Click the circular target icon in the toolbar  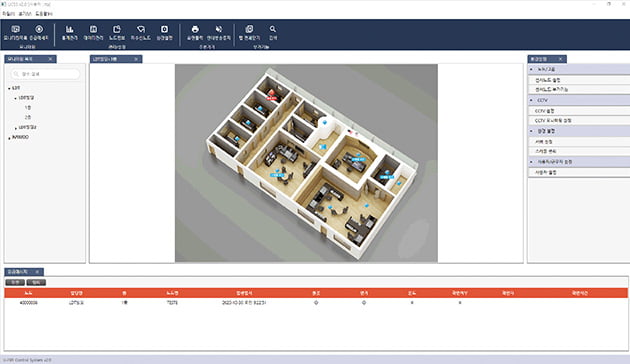[x=39, y=29]
